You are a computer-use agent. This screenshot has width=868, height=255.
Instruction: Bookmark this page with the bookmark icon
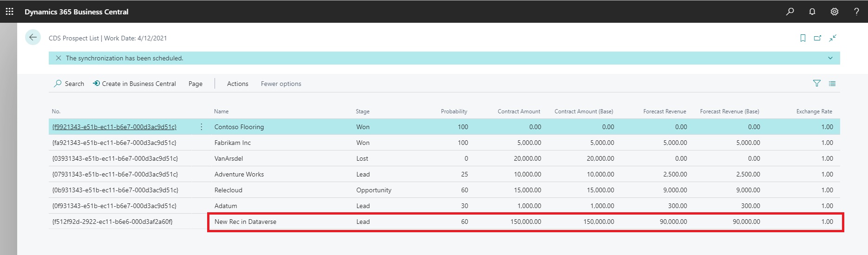(803, 38)
